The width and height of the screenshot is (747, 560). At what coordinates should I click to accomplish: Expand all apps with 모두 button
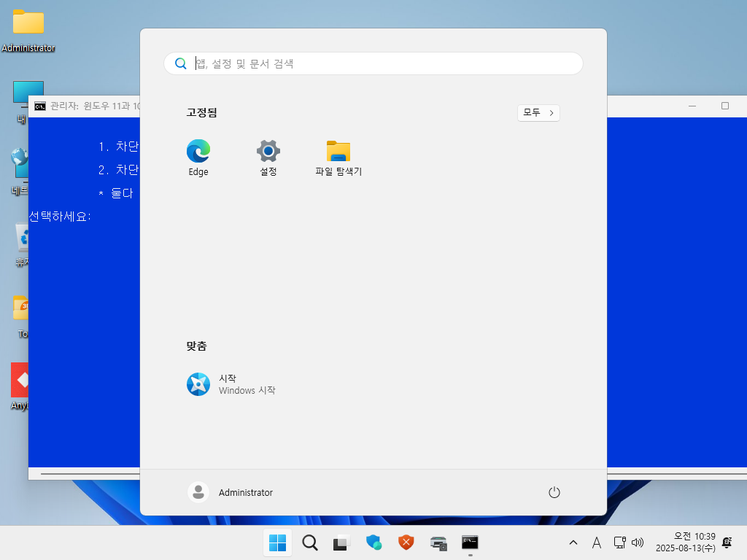click(x=538, y=113)
